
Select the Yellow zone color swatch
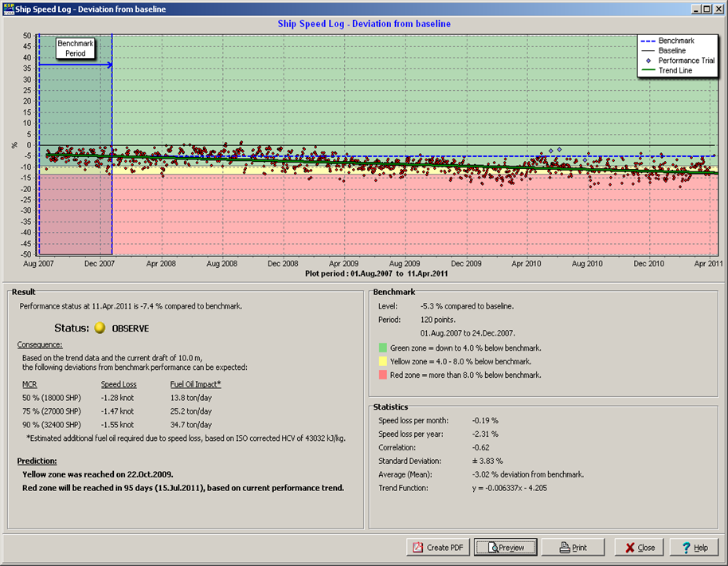[x=383, y=361]
